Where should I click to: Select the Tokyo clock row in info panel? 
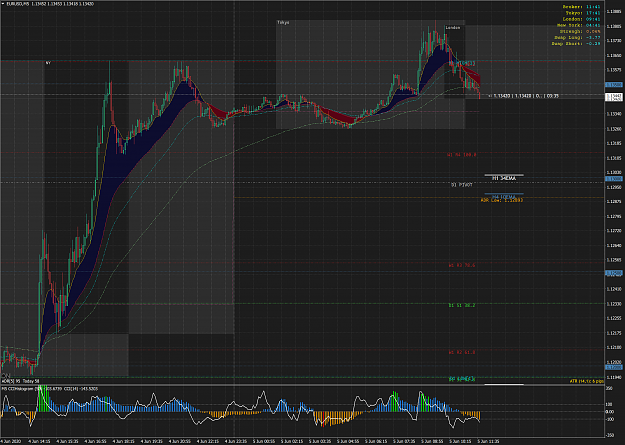tap(583, 13)
